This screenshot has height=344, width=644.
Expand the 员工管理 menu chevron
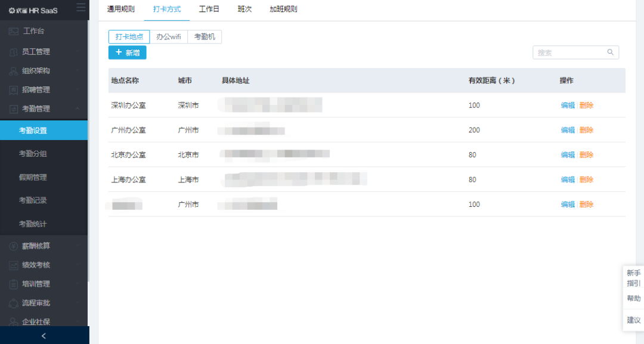tap(77, 52)
